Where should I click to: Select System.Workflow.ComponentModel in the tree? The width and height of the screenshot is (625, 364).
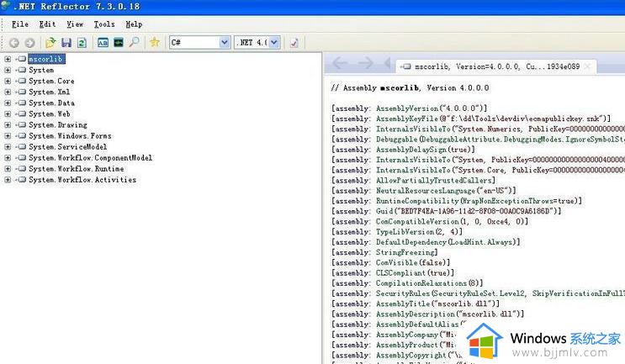[91, 158]
